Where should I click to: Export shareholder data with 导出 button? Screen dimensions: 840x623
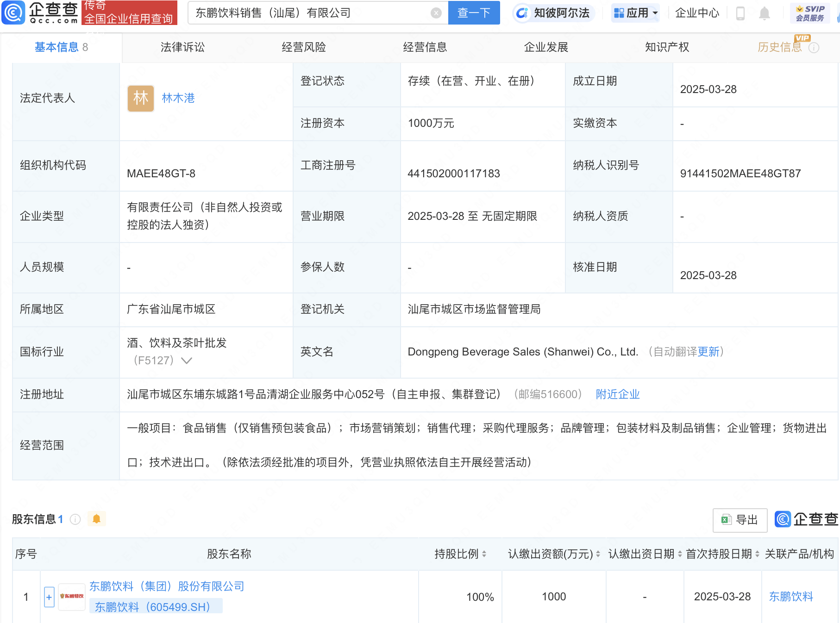pyautogui.click(x=740, y=520)
